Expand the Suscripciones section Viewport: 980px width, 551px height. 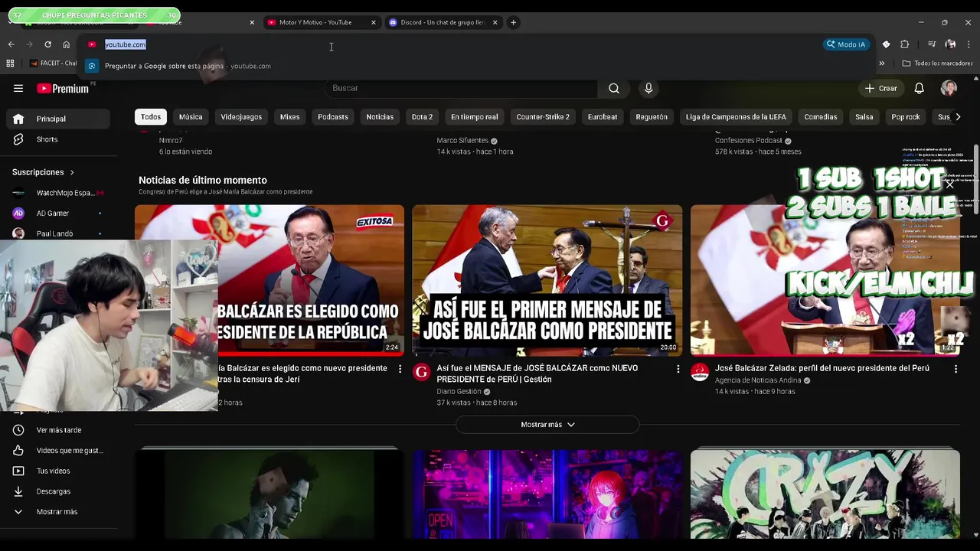(x=44, y=172)
